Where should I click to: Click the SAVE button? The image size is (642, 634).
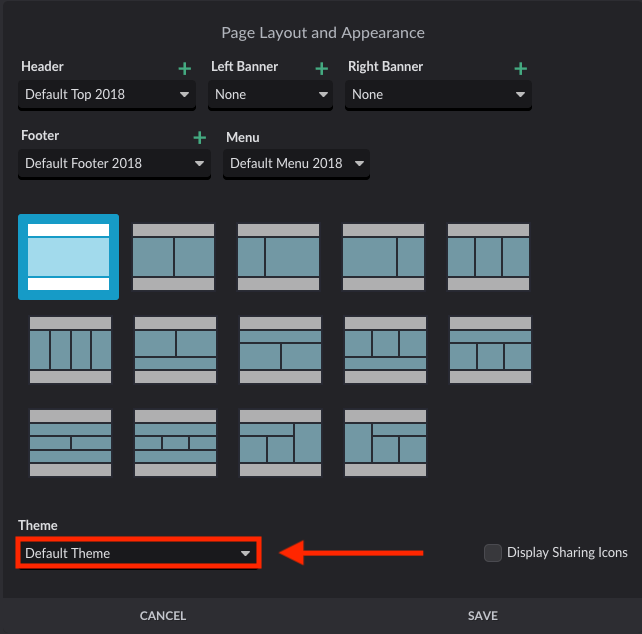[483, 616]
